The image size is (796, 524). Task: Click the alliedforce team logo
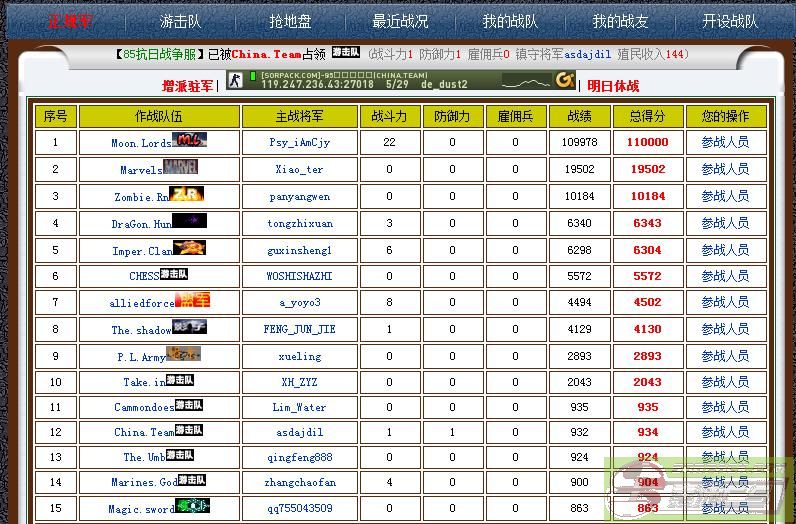coord(193,301)
